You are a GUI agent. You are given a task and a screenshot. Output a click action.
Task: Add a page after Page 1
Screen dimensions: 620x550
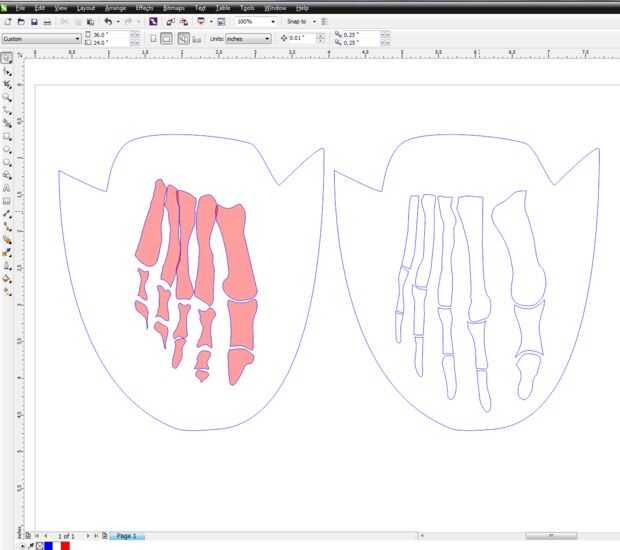click(x=104, y=536)
